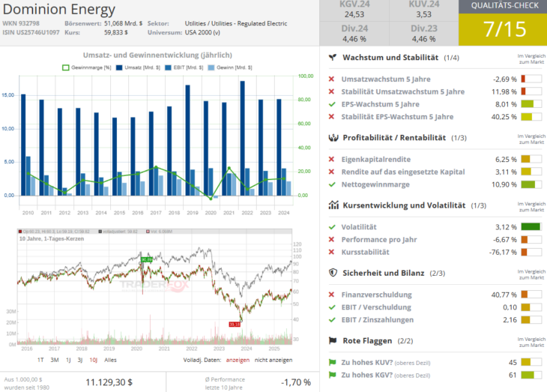Image resolution: width=547 pixels, height=392 pixels.
Task: Select the 3J chart timeframe
Action: (80, 360)
